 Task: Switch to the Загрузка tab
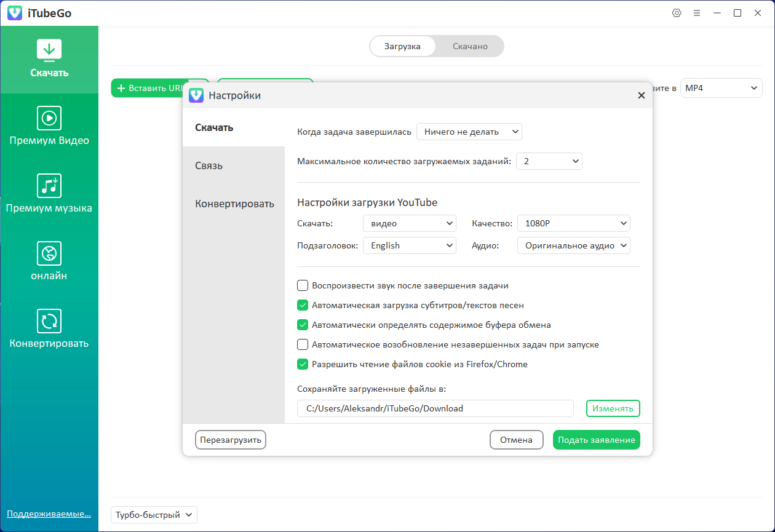pyautogui.click(x=402, y=46)
